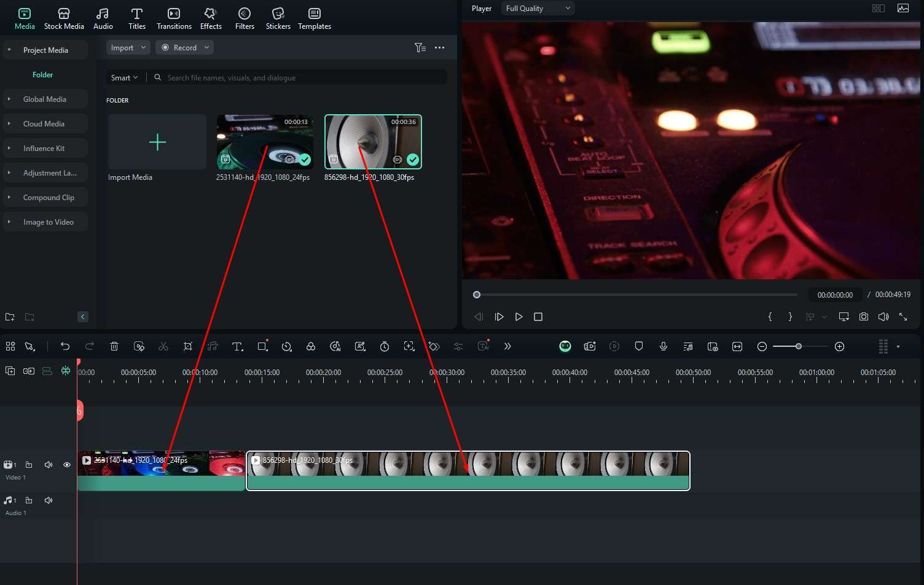The height and width of the screenshot is (585, 924).
Task: Zoom in the timeline with plus
Action: (840, 346)
